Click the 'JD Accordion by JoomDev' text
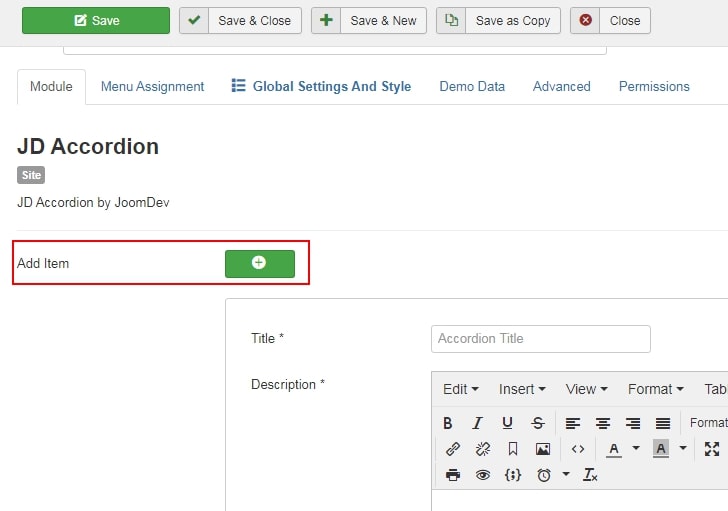 point(93,203)
